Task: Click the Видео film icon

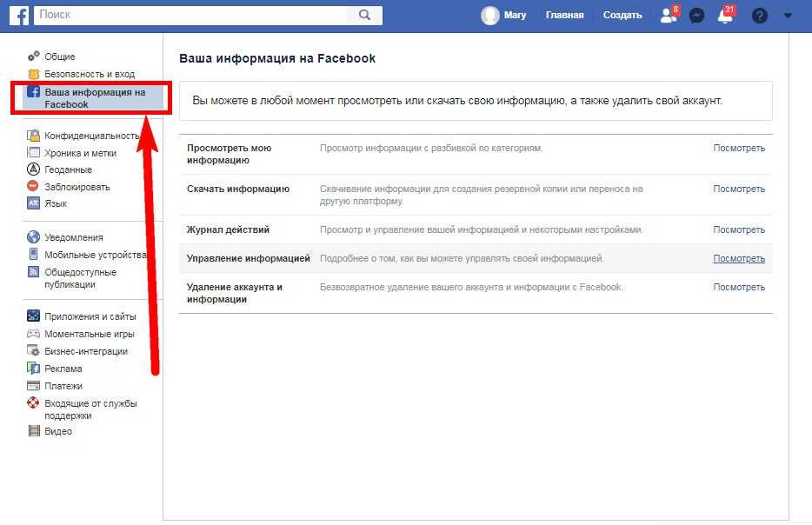Action: point(34,431)
